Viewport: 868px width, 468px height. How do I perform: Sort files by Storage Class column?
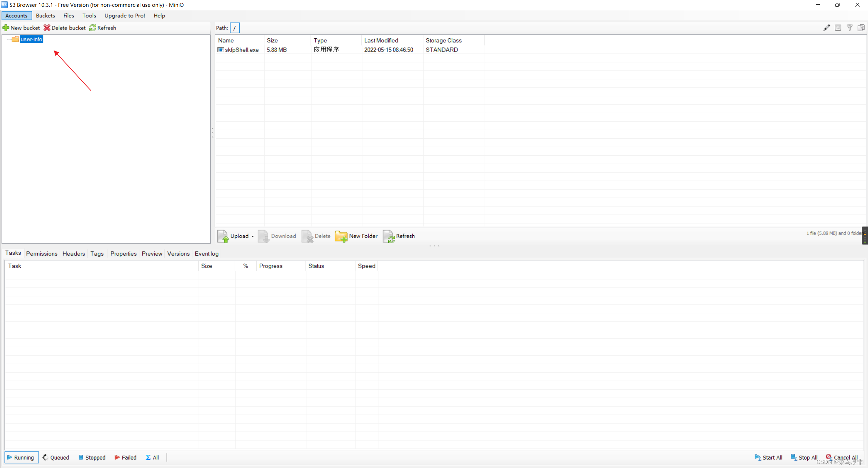coord(454,40)
